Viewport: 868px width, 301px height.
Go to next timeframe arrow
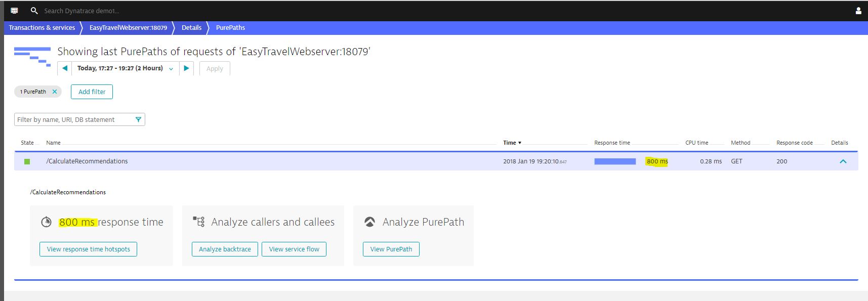[x=186, y=68]
